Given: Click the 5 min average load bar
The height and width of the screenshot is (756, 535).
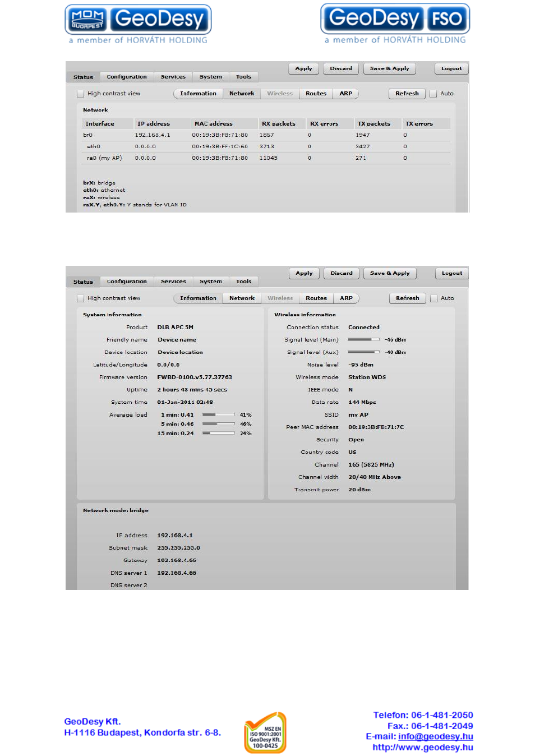Looking at the screenshot, I should coord(219,424).
